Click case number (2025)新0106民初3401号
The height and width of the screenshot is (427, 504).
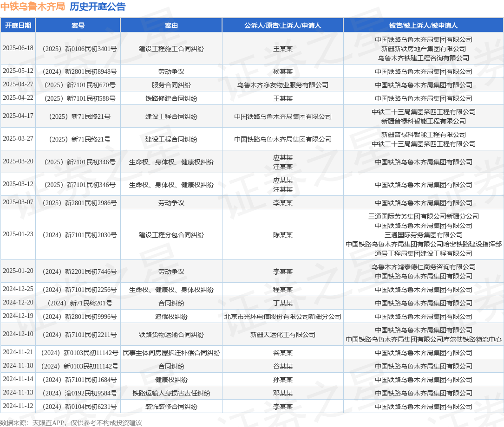[80, 49]
